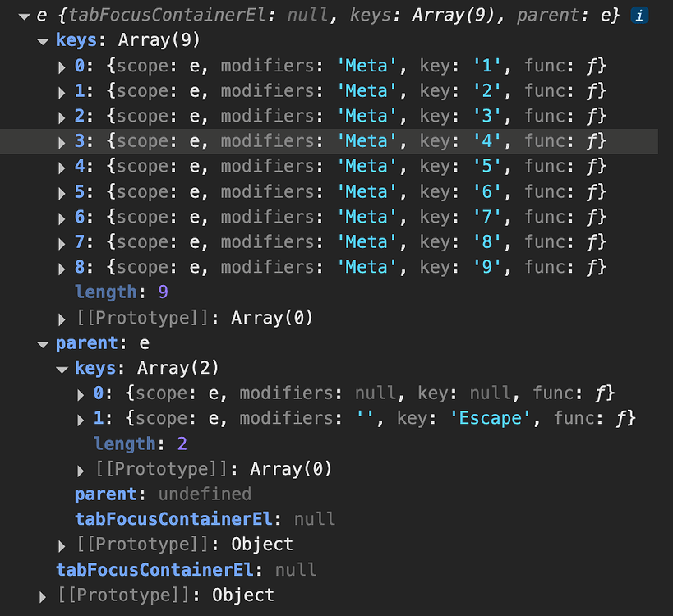
Task: Collapse the parent object
Action: (x=42, y=342)
